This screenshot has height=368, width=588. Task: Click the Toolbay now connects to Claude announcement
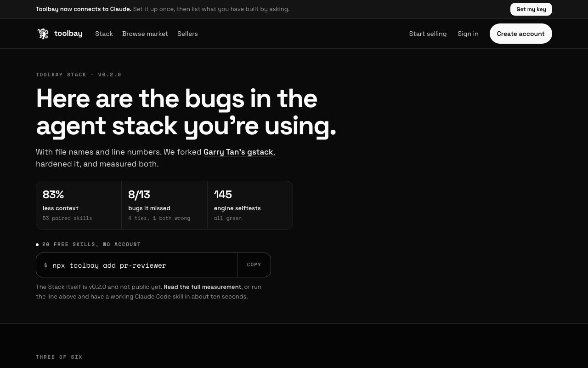click(x=163, y=9)
